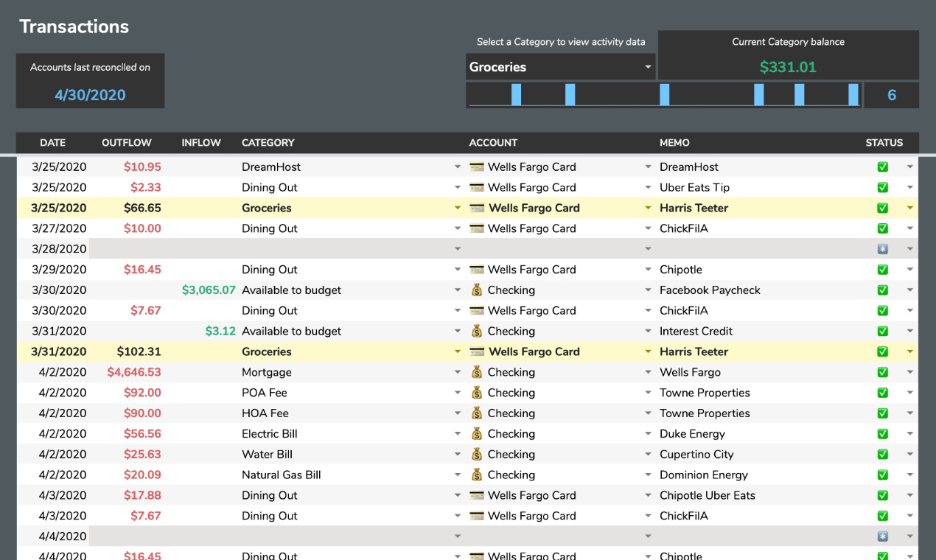Viewport: 936px width, 560px height.
Task: Open the category dropdown arrow for POA Fee
Action: pos(458,393)
